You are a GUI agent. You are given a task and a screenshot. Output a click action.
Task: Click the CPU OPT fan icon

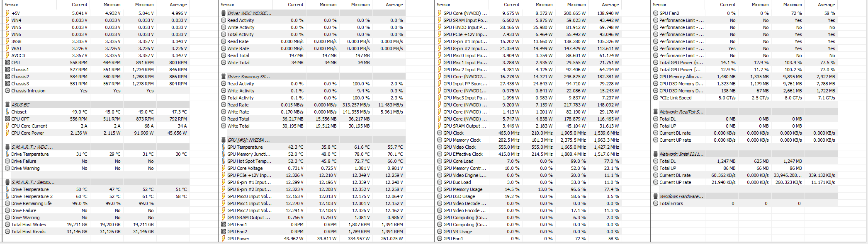coord(7,119)
